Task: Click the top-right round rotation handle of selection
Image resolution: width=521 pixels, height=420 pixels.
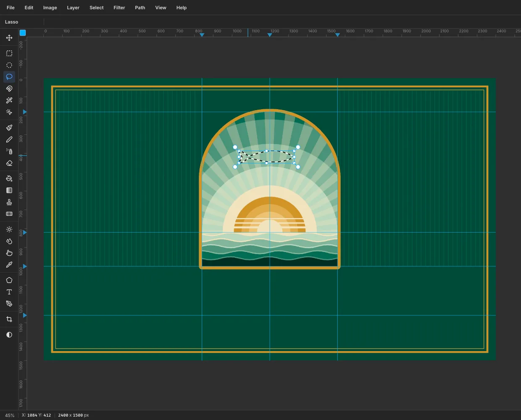Action: [298, 147]
